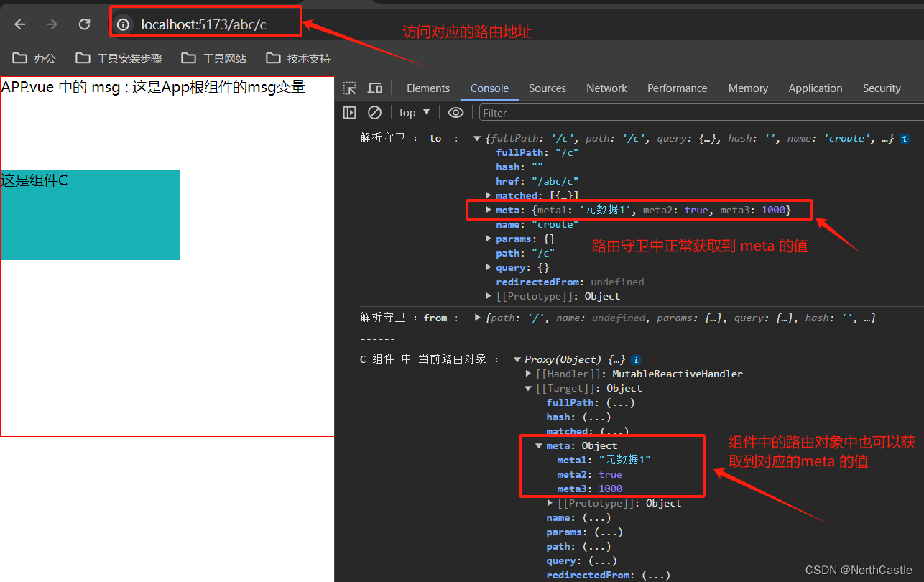Clear the console with the ban icon
Screen dimensions: 924x582
[x=374, y=112]
